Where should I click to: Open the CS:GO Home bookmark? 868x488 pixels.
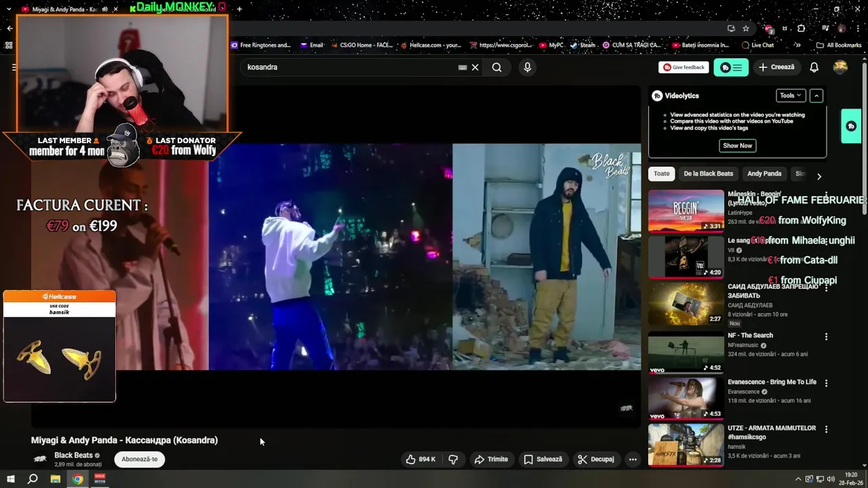(362, 45)
